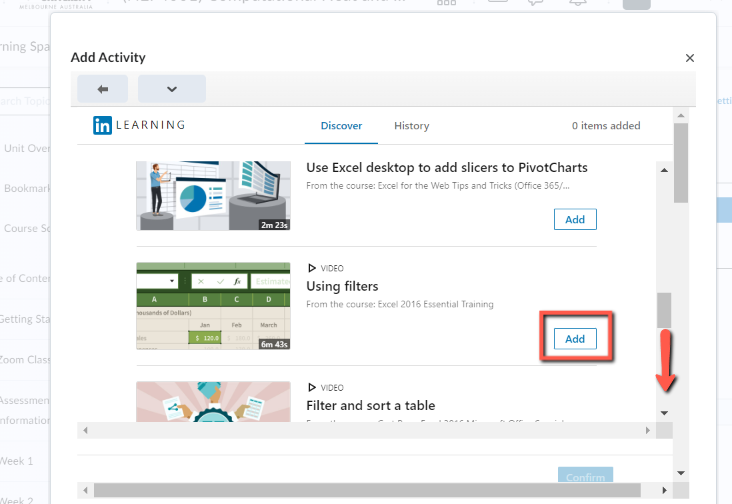Open the 'Using filters' video thumbnail
The height and width of the screenshot is (504, 732).
213,306
